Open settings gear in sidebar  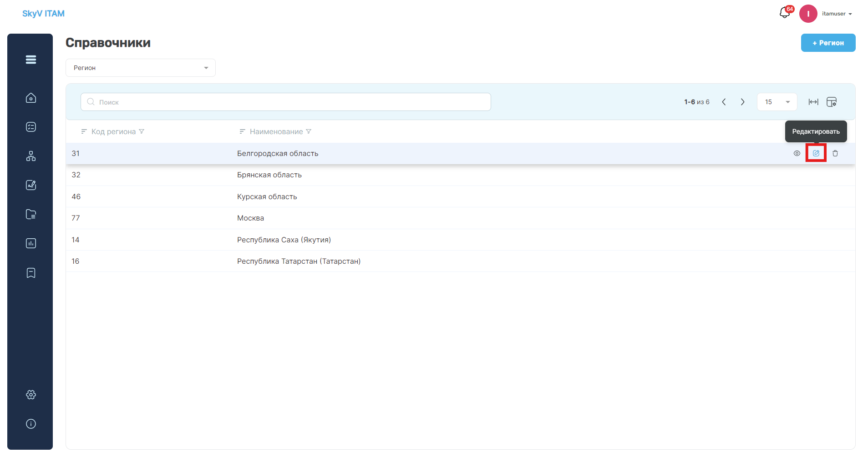point(31,395)
